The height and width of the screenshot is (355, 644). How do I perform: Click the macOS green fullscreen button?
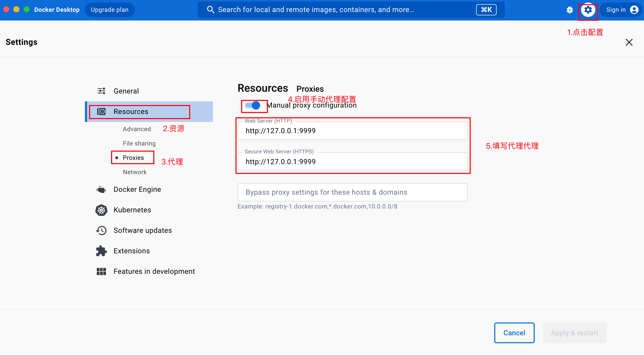[27, 9]
